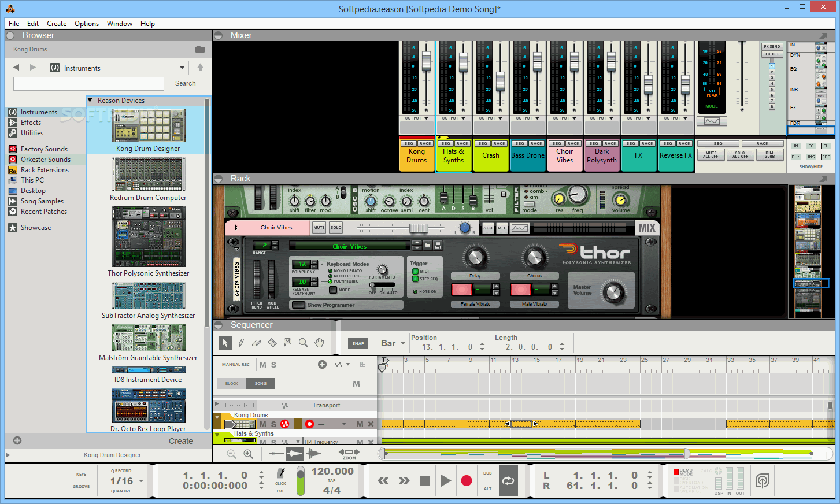Open the snap value Bar dropdown
The height and width of the screenshot is (504, 840).
point(393,343)
